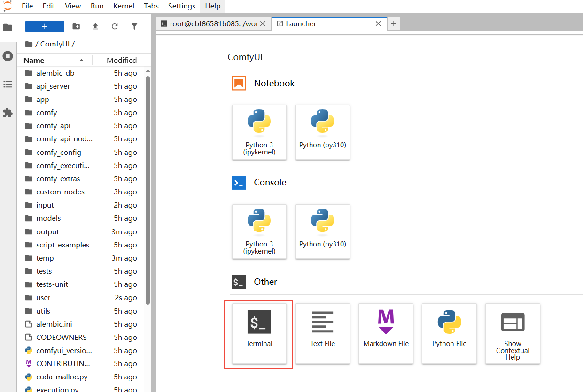Launch Notebook with Python 3 (ipykernel)
The image size is (583, 392).
click(259, 132)
